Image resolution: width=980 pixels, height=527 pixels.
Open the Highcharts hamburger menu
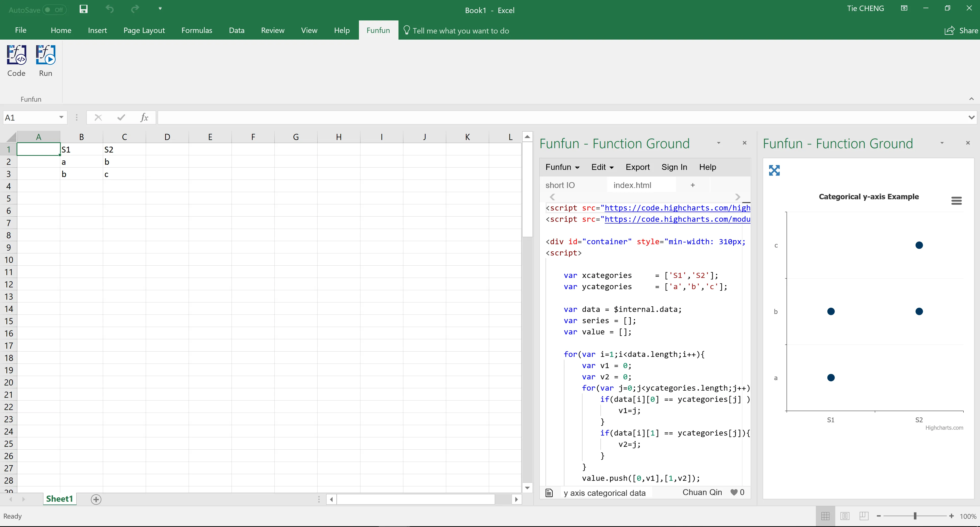956,201
